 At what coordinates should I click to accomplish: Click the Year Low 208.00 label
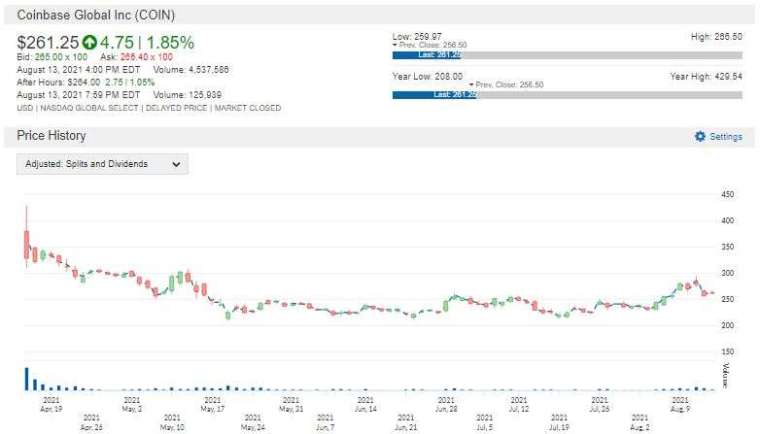[x=428, y=77]
